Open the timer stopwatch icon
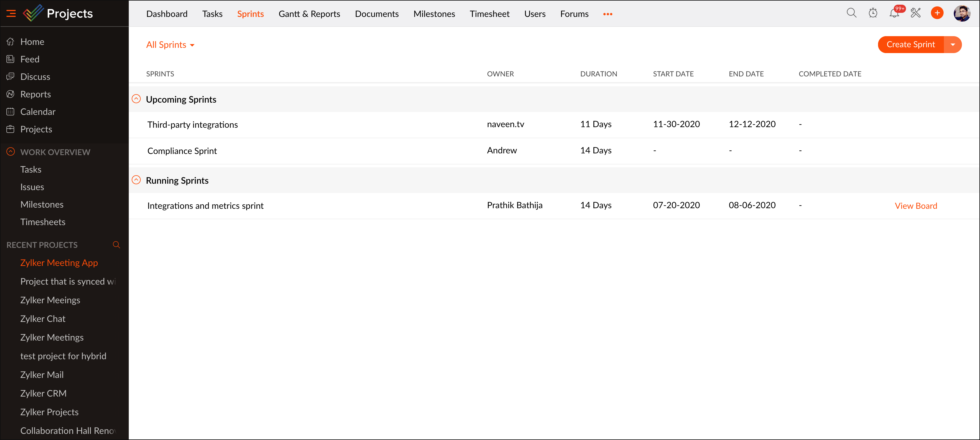The height and width of the screenshot is (440, 980). pos(873,13)
